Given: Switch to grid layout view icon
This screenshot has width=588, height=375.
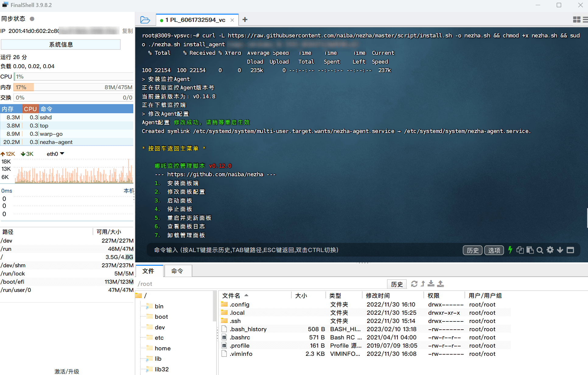Looking at the screenshot, I should coord(576,20).
